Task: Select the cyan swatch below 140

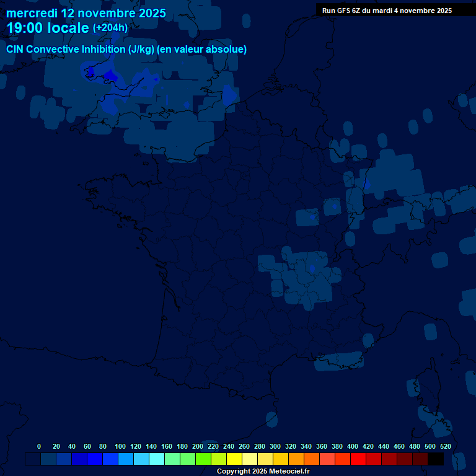Action: pyautogui.click(x=157, y=459)
